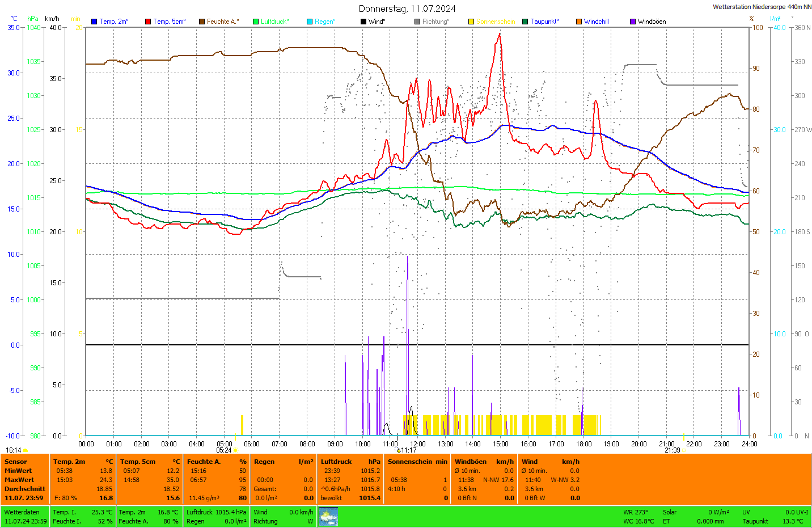Click the cyan Regen legend square
This screenshot has height=528, width=812.
(310, 22)
